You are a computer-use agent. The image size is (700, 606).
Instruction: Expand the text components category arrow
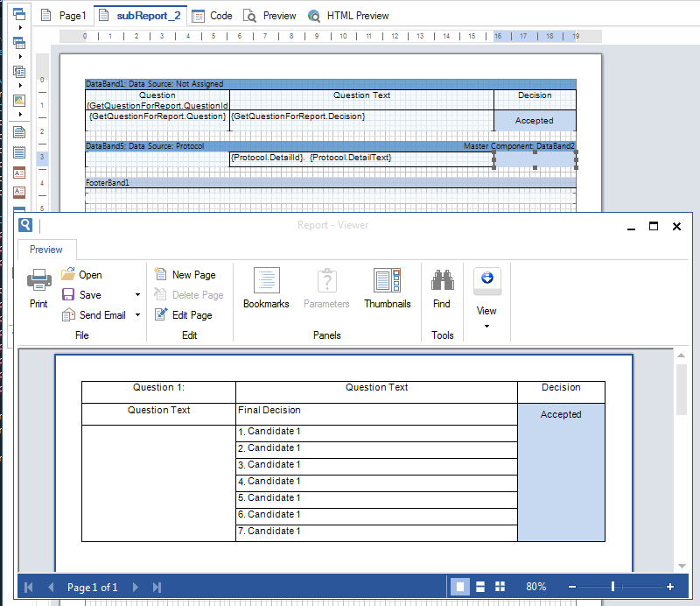click(20, 85)
